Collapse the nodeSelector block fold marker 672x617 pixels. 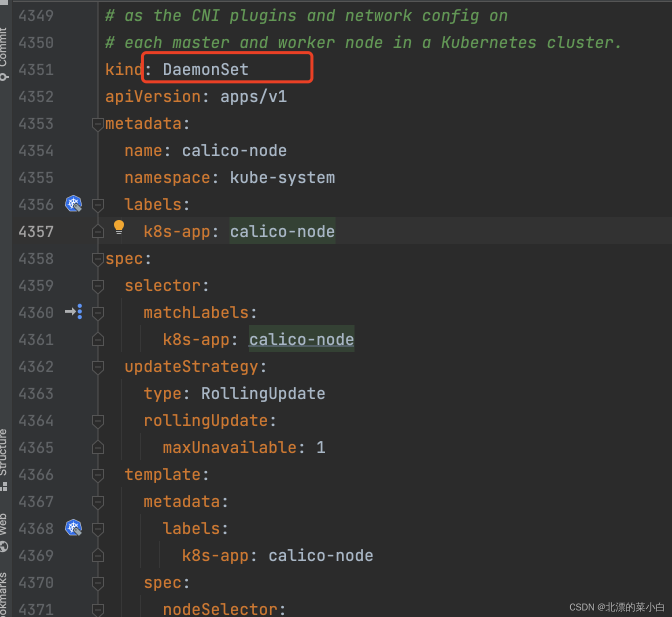pyautogui.click(x=98, y=610)
